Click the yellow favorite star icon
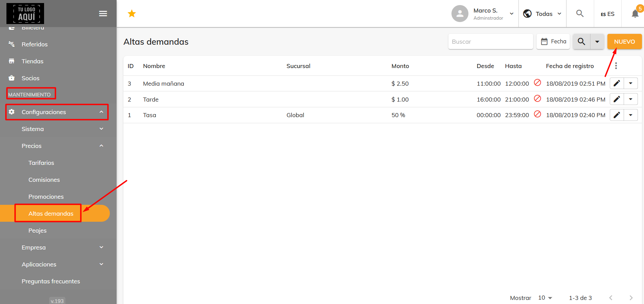The width and height of the screenshot is (644, 304). [x=132, y=14]
